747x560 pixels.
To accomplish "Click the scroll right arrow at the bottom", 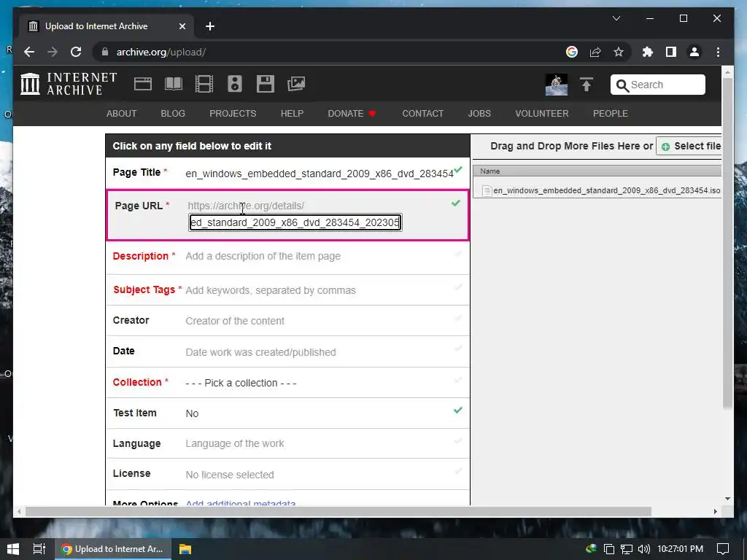I will [x=715, y=511].
